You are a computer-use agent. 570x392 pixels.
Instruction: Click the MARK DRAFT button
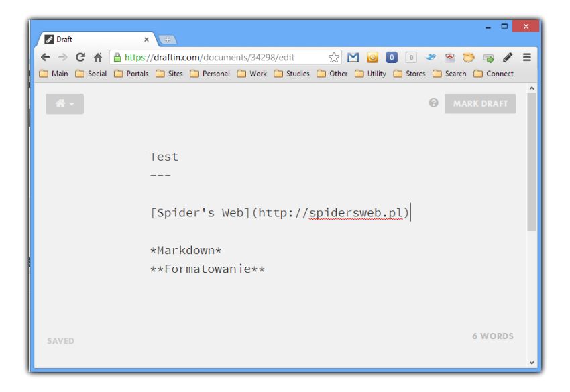[480, 104]
